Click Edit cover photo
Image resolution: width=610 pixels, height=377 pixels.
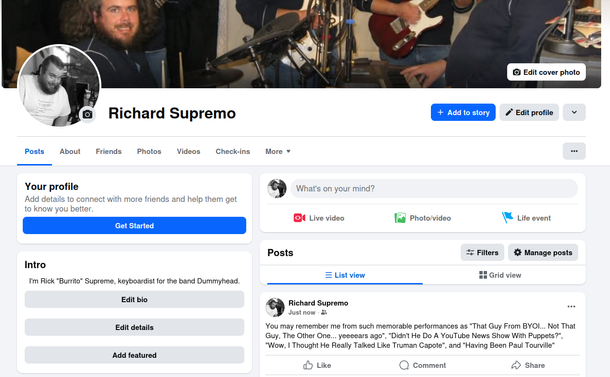(x=546, y=72)
